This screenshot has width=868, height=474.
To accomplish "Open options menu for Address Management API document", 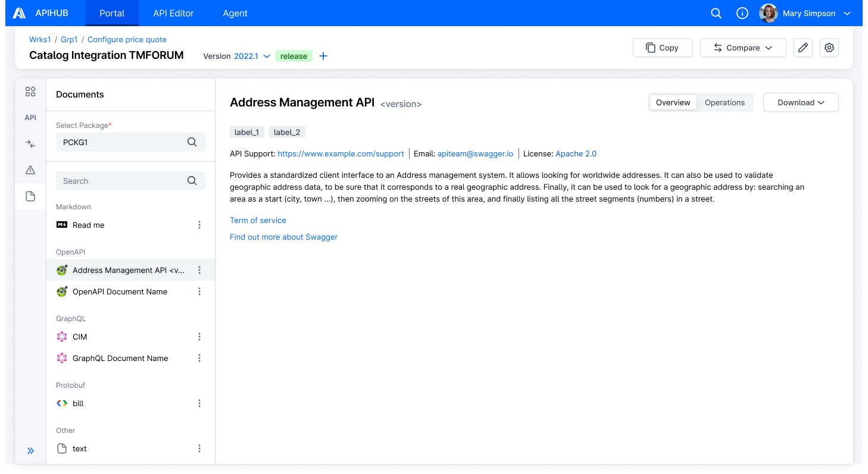I will (x=199, y=270).
